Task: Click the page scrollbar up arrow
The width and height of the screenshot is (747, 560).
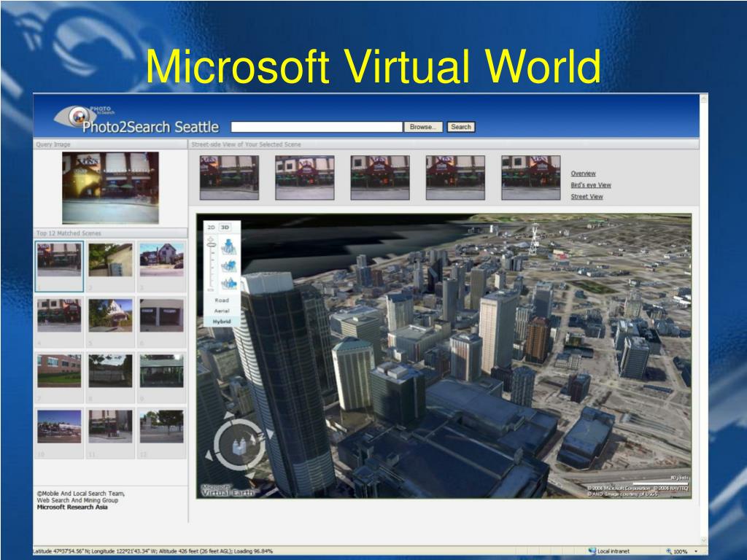Action: [704, 98]
